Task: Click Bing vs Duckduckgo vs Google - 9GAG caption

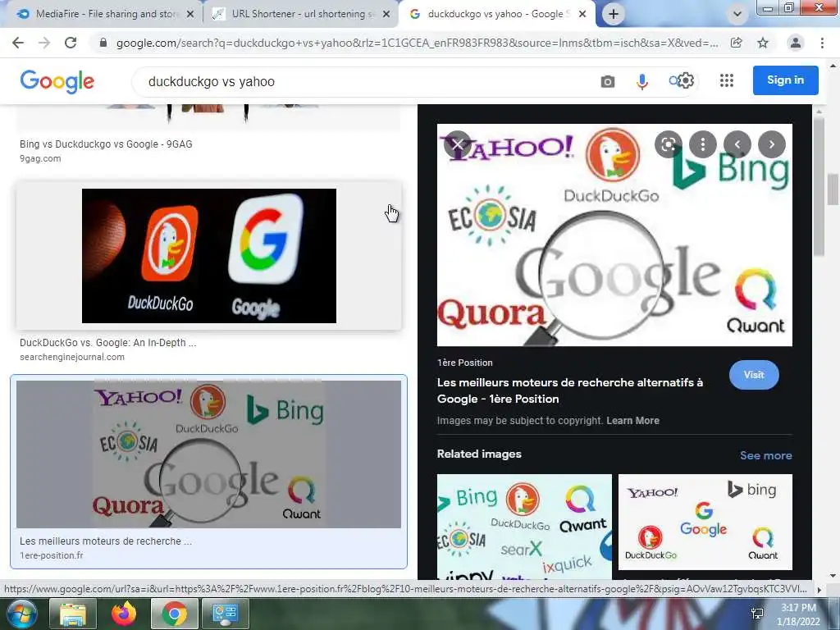Action: point(106,144)
